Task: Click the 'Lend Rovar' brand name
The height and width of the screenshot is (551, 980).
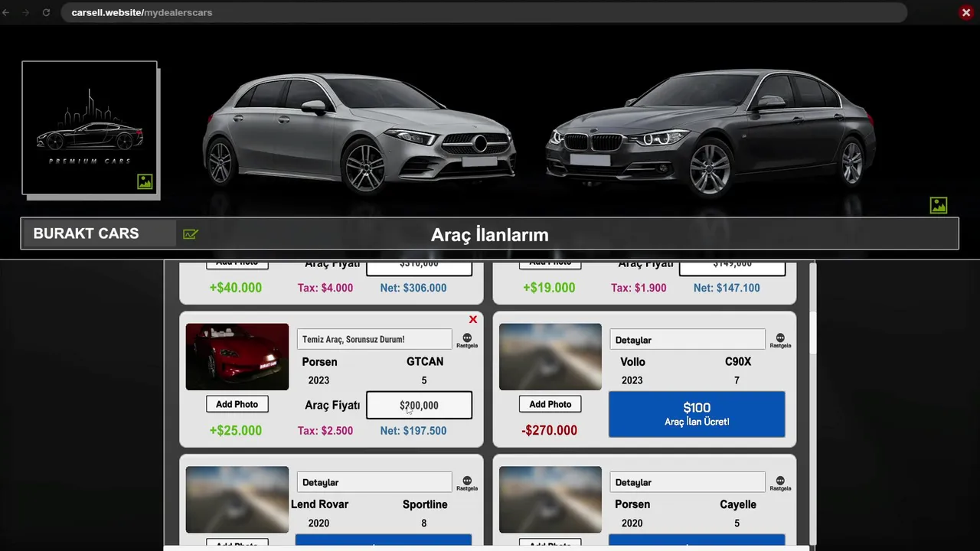Action: pos(319,504)
